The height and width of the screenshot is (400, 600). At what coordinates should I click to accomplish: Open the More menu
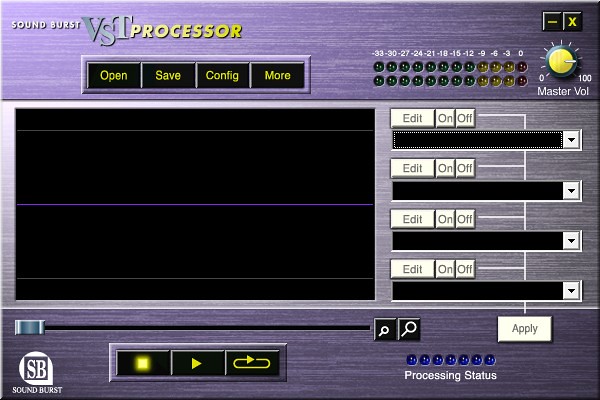[277, 75]
